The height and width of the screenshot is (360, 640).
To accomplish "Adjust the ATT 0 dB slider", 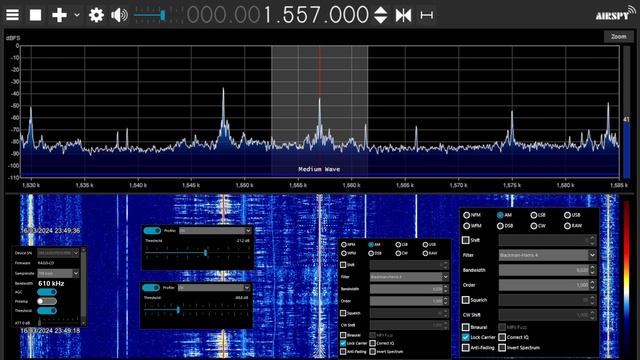I will coord(58,322).
